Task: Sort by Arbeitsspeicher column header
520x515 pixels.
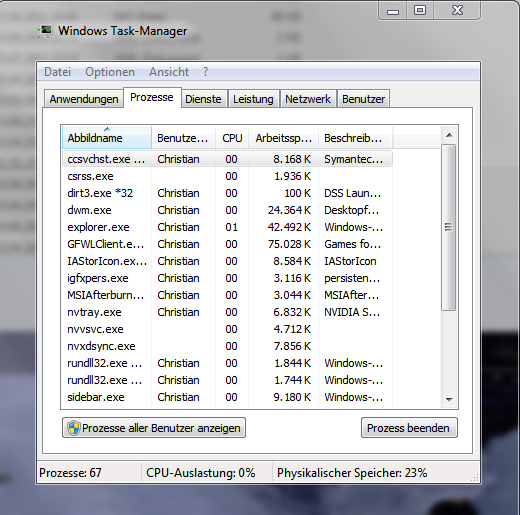Action: coord(284,137)
